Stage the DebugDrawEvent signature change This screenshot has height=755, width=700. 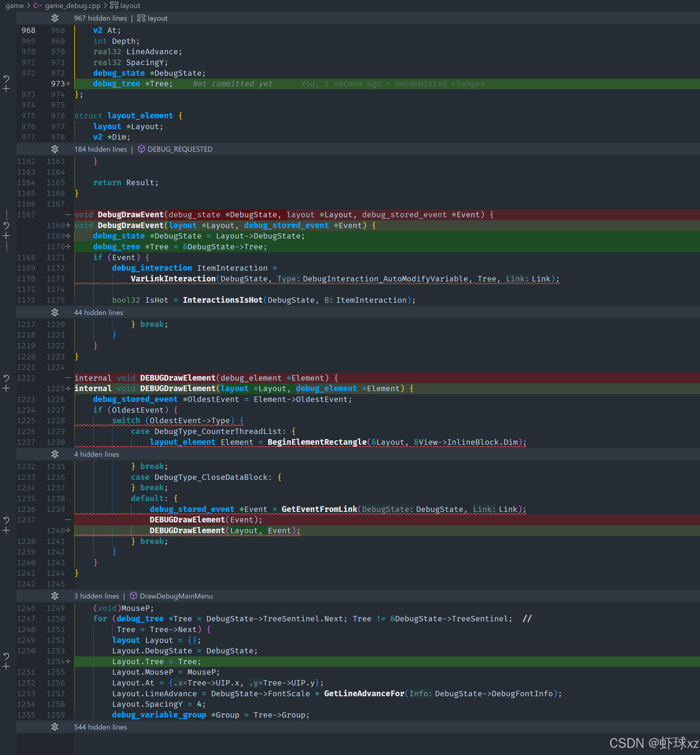(x=6, y=236)
